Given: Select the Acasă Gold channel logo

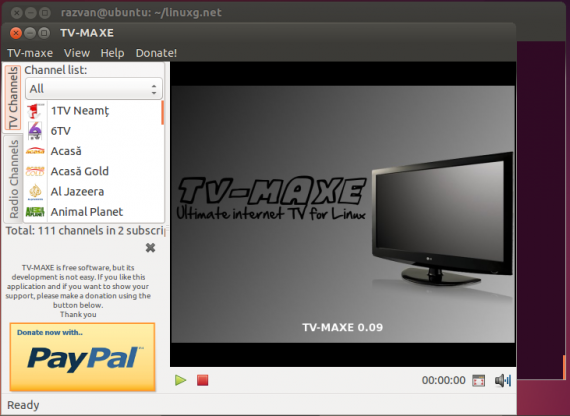Looking at the screenshot, I should 35,171.
